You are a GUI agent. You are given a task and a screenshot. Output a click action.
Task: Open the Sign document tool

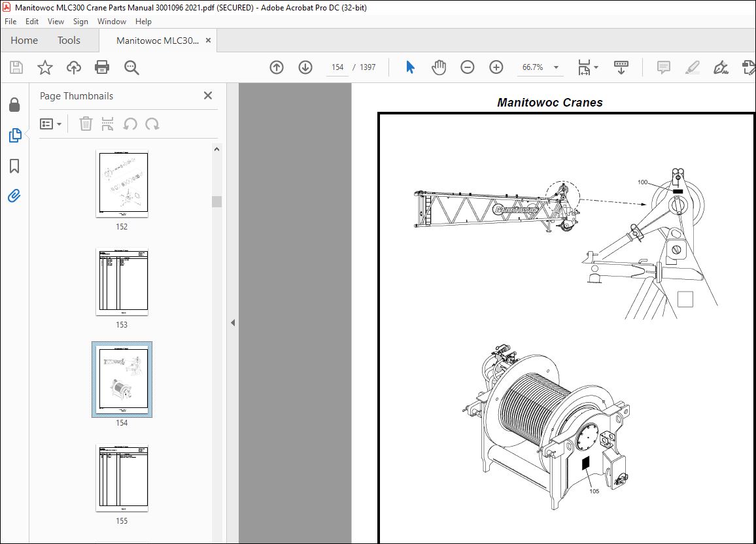point(721,67)
